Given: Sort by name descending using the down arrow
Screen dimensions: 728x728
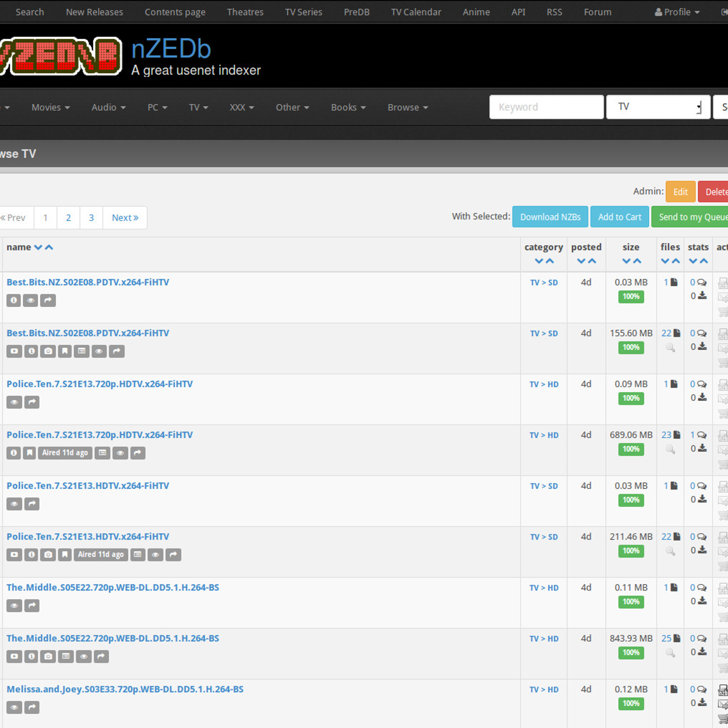Looking at the screenshot, I should click(38, 248).
